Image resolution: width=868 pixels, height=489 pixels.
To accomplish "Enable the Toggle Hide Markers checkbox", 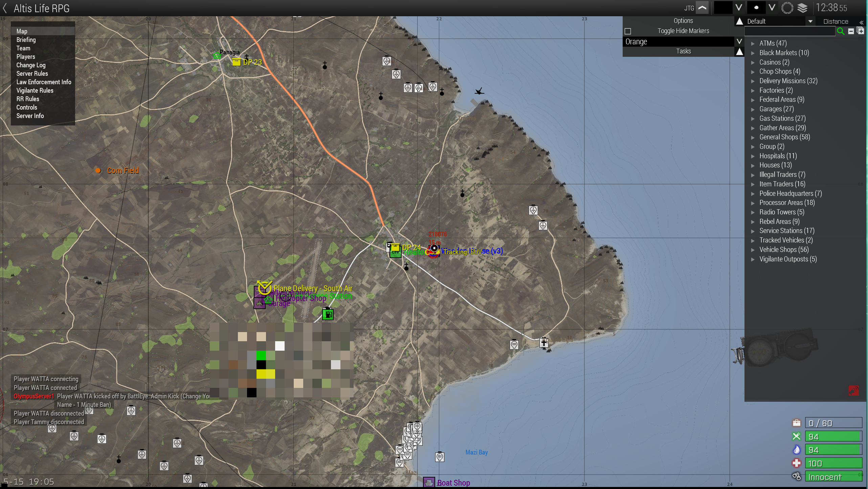I will click(628, 31).
